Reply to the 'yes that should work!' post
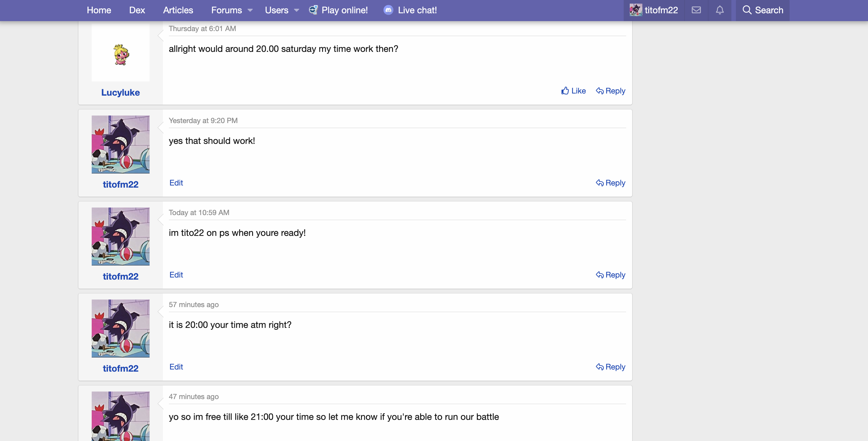 (x=610, y=183)
